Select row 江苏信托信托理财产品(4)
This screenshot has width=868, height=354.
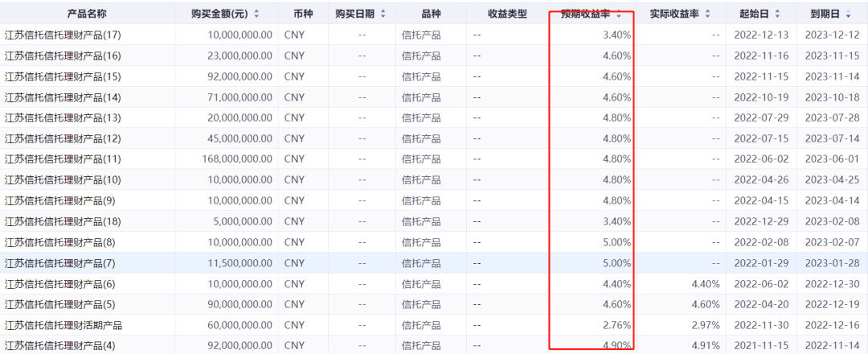tap(434, 346)
